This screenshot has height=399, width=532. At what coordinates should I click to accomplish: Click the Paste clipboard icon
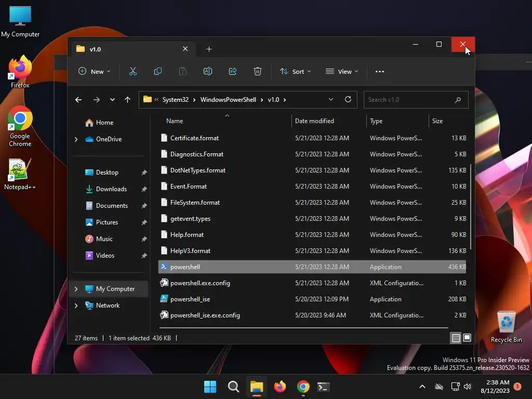183,72
